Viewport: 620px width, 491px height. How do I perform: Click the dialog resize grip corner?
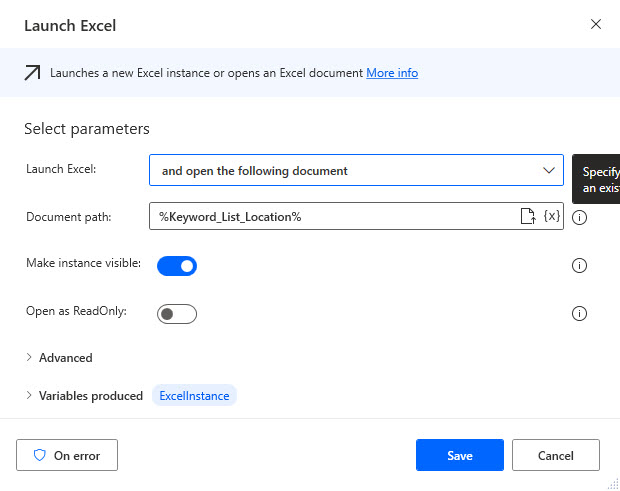click(x=614, y=484)
